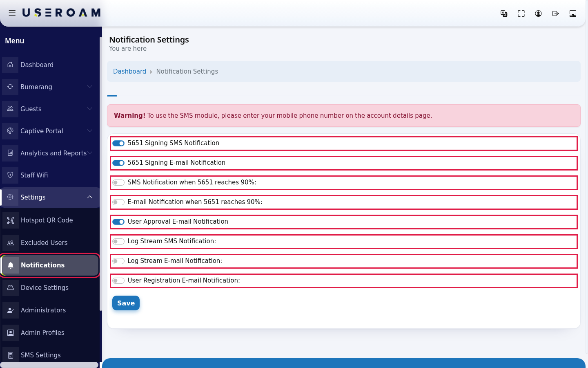Save the notification settings
The width and height of the screenshot is (588, 368).
pyautogui.click(x=126, y=303)
